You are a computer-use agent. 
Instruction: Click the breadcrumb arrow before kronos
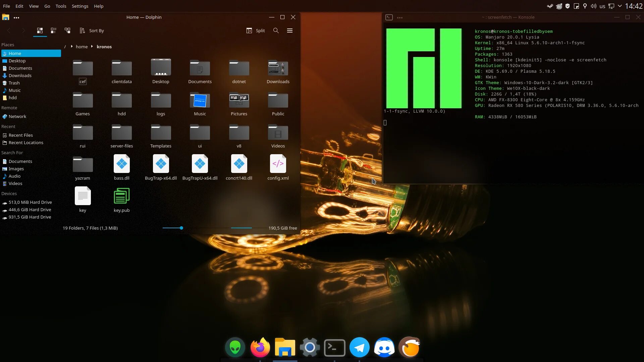(x=92, y=47)
